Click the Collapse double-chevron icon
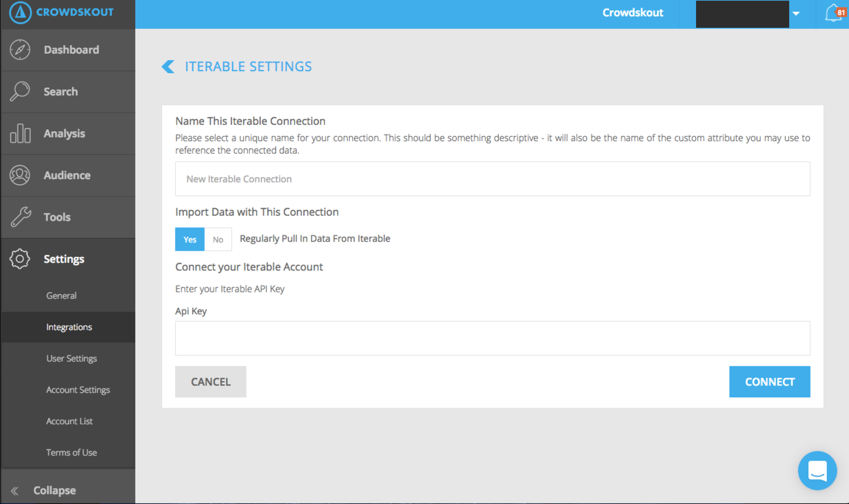This screenshot has width=849, height=504. (14, 491)
